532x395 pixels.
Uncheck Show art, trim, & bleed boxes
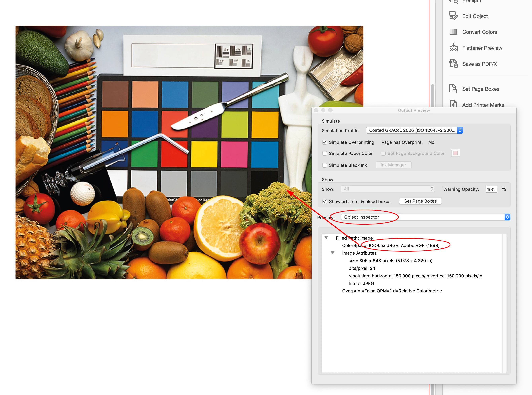point(324,201)
